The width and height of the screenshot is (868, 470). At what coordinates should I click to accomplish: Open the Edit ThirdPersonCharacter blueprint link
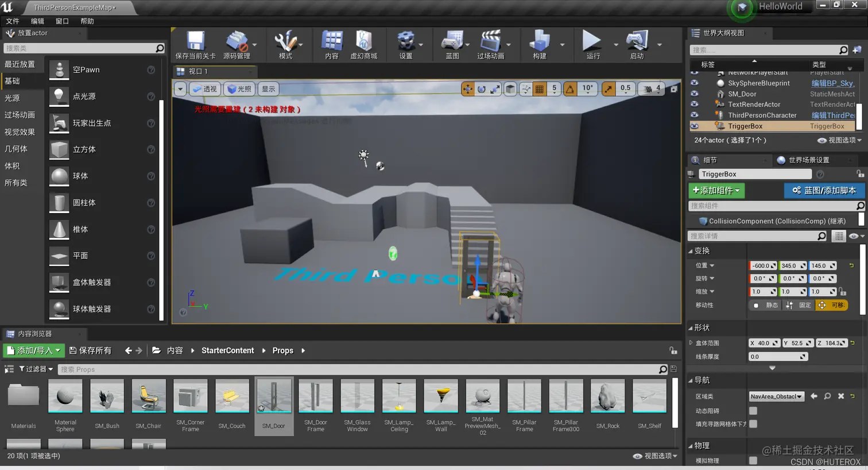833,115
